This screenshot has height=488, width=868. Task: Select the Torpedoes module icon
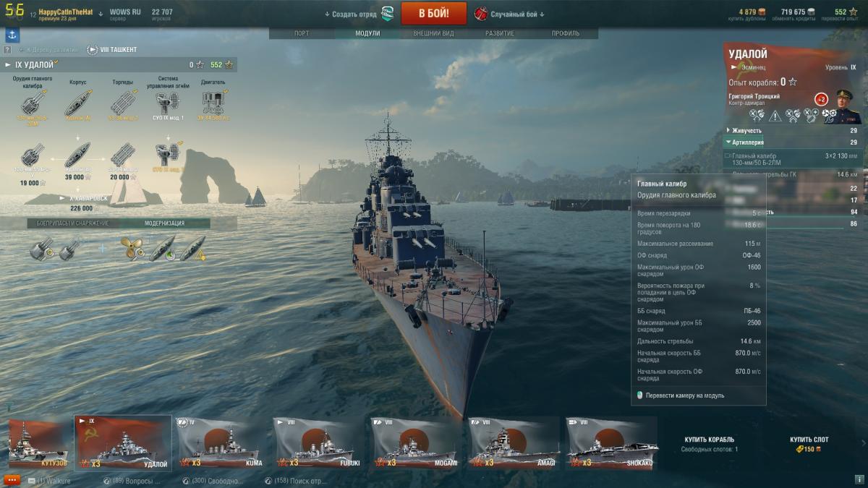tap(123, 104)
